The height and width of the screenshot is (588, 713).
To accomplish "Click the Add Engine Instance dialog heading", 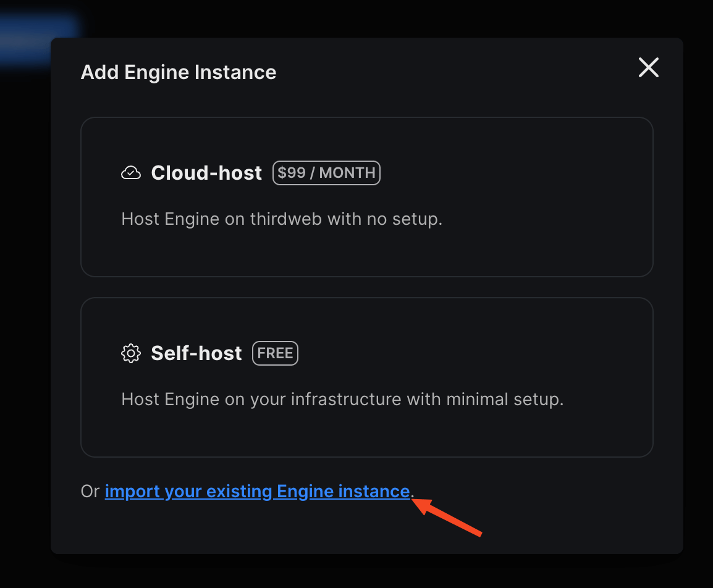I will (x=178, y=72).
